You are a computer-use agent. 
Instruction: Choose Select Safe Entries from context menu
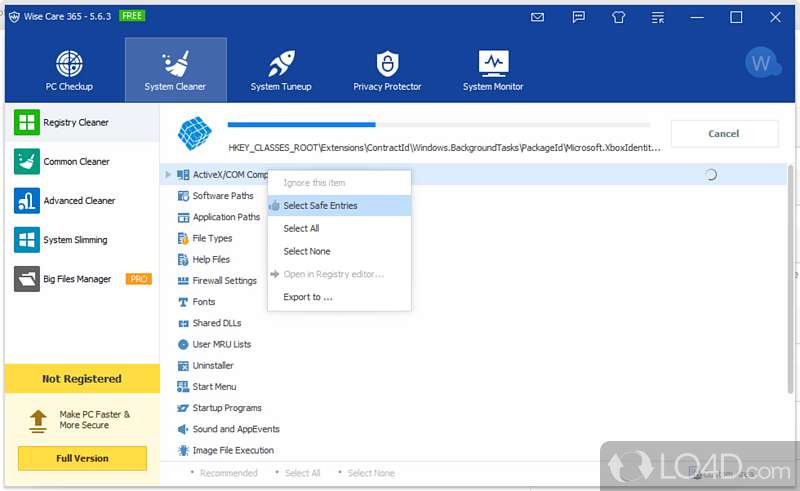(x=320, y=206)
